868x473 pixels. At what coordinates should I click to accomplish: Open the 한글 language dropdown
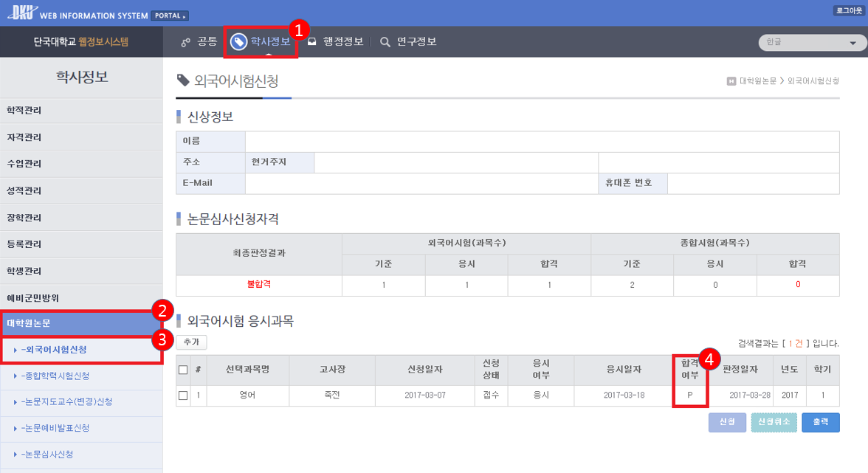point(813,43)
